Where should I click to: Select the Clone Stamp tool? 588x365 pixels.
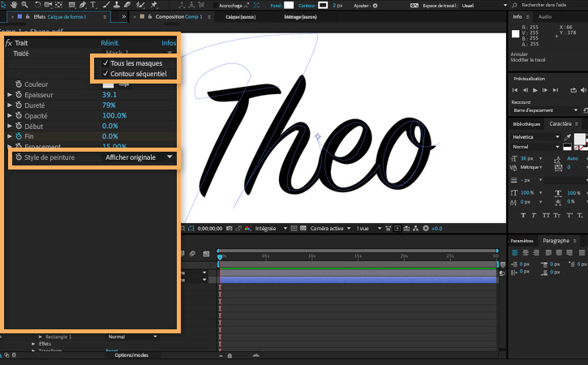[x=116, y=5]
